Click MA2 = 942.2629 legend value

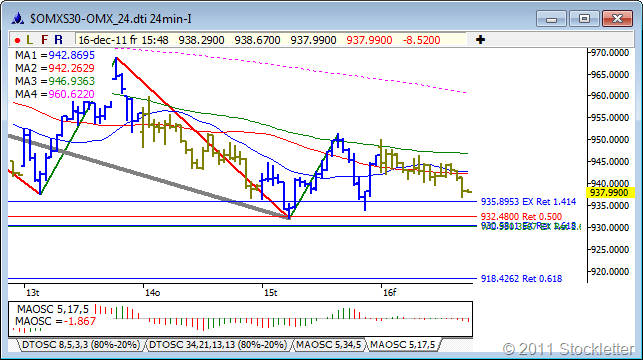71,68
